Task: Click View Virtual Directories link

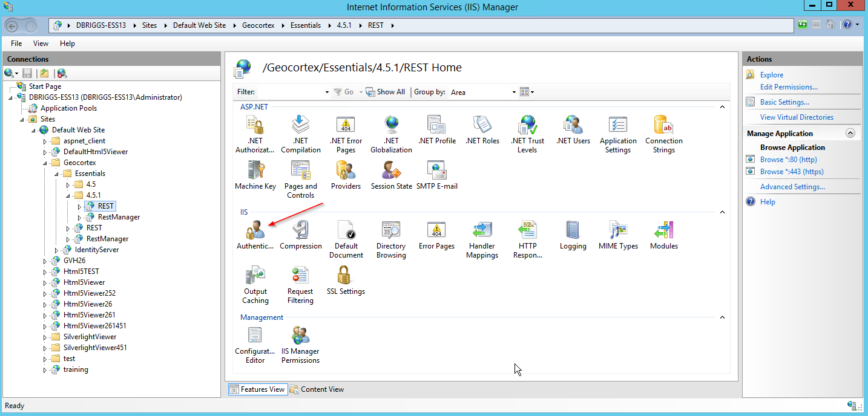Action: [x=797, y=117]
